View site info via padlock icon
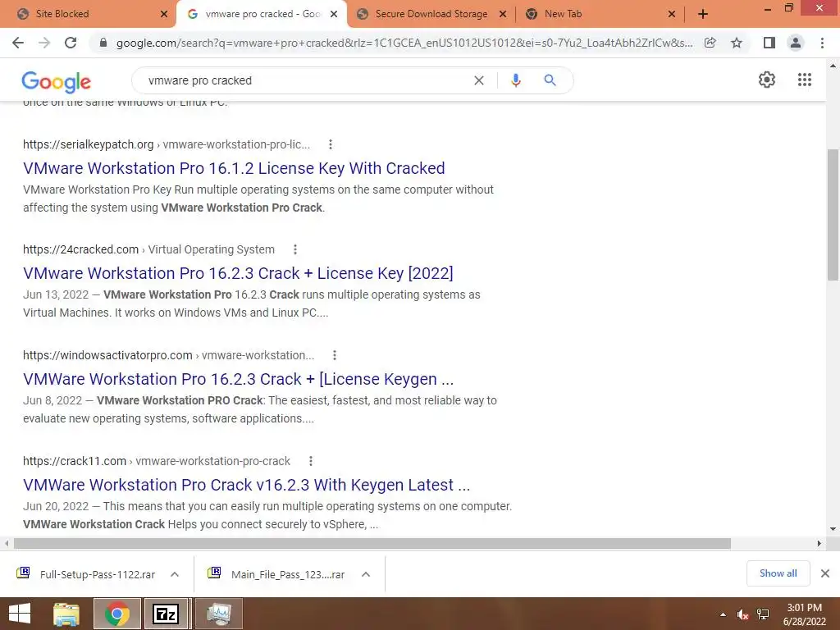The width and height of the screenshot is (840, 630). pyautogui.click(x=103, y=43)
